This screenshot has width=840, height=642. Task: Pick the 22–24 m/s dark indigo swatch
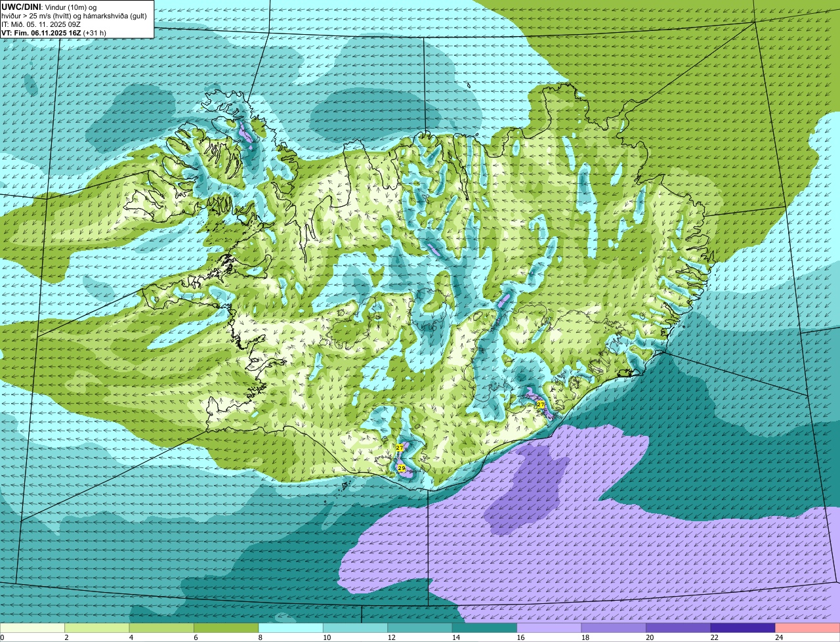pyautogui.click(x=743, y=628)
